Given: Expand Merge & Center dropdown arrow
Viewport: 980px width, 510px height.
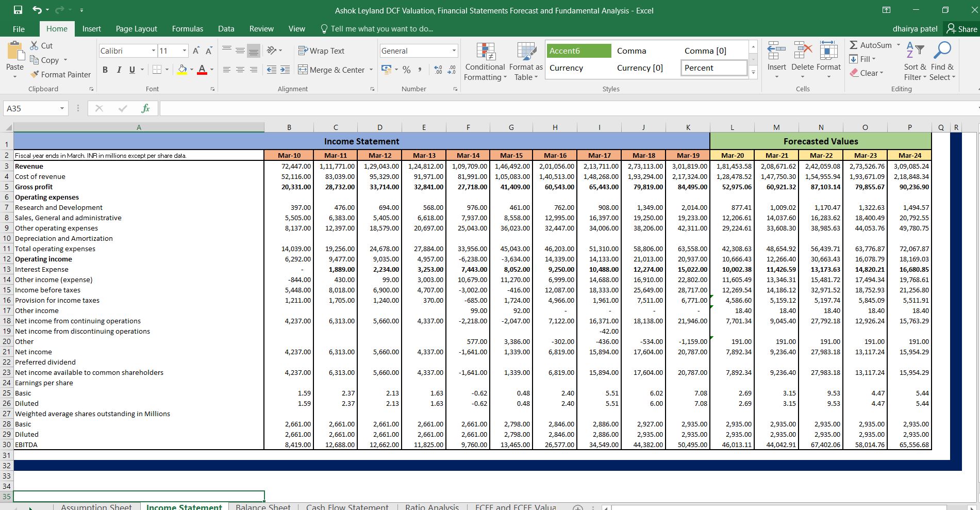Looking at the screenshot, I should pyautogui.click(x=371, y=70).
